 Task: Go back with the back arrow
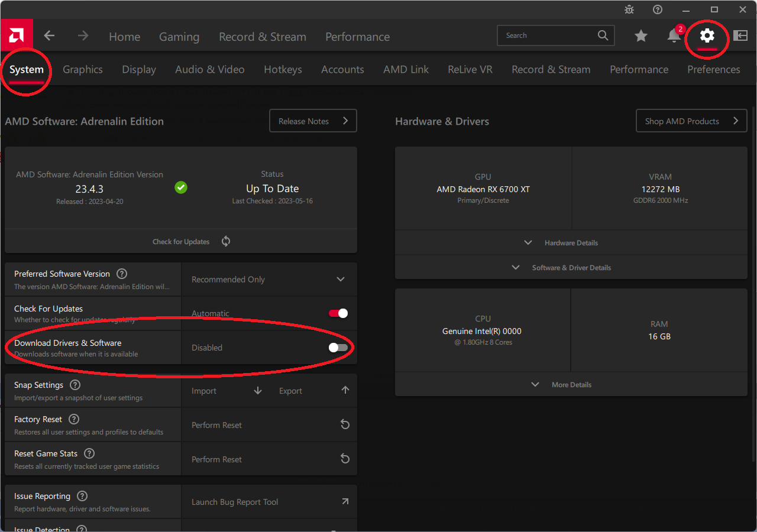click(49, 36)
